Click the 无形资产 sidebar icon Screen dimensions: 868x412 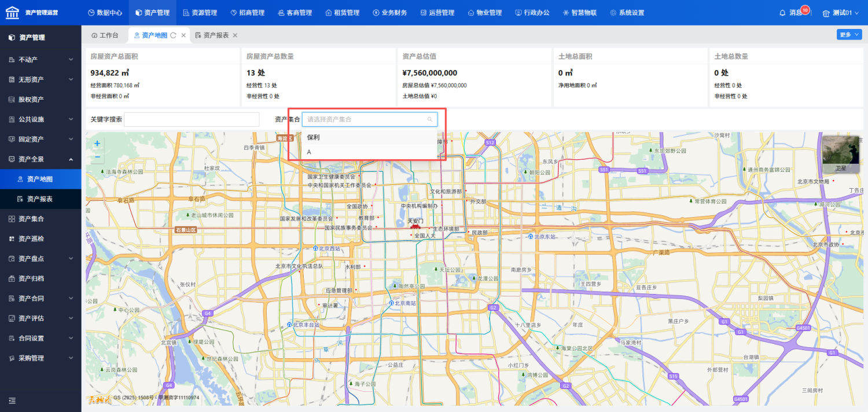(x=12, y=79)
